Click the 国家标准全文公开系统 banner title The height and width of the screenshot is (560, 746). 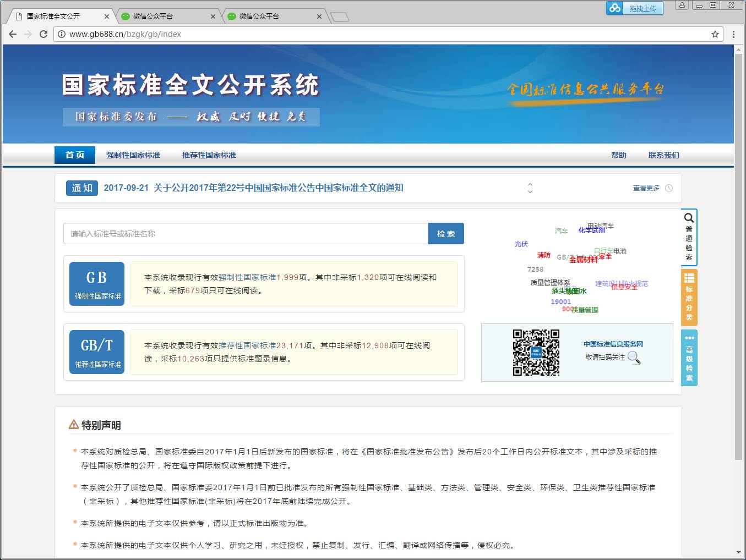(190, 85)
